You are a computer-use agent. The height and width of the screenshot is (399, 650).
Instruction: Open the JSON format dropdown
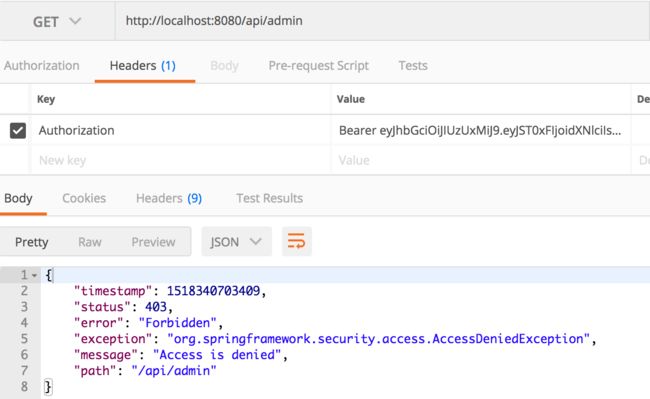pos(236,242)
